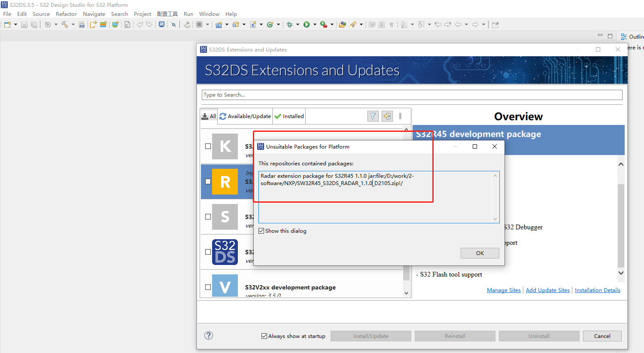This screenshot has height=353, width=644.
Task: Open the Window menu
Action: click(209, 14)
